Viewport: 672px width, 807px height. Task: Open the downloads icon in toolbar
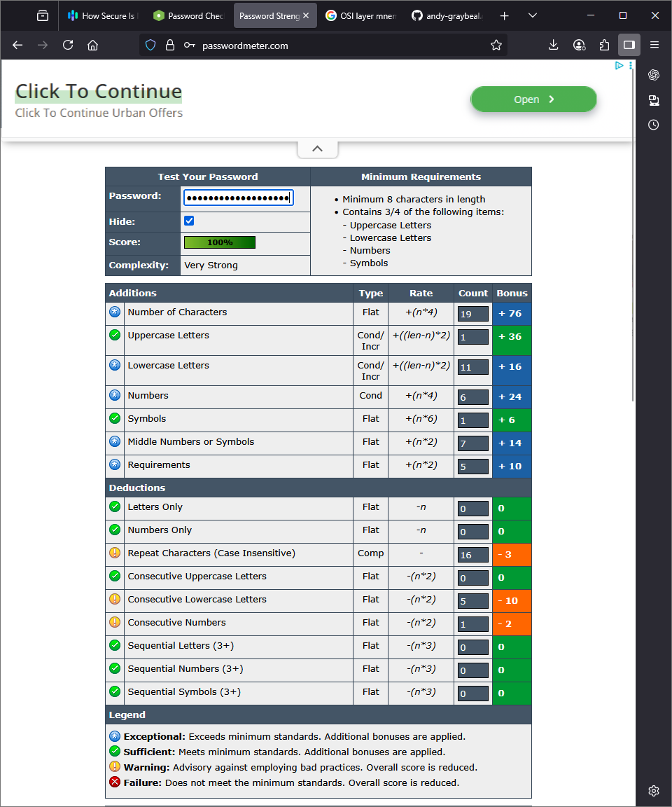tap(553, 45)
